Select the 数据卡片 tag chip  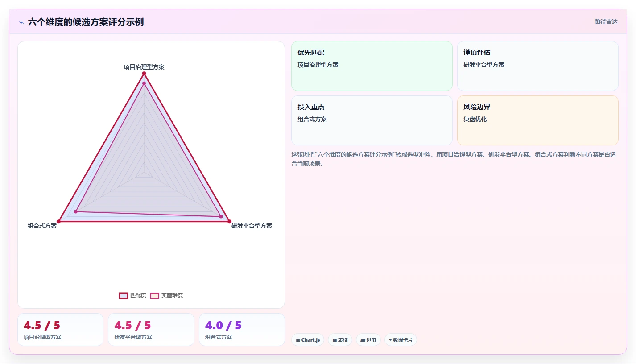coord(401,340)
